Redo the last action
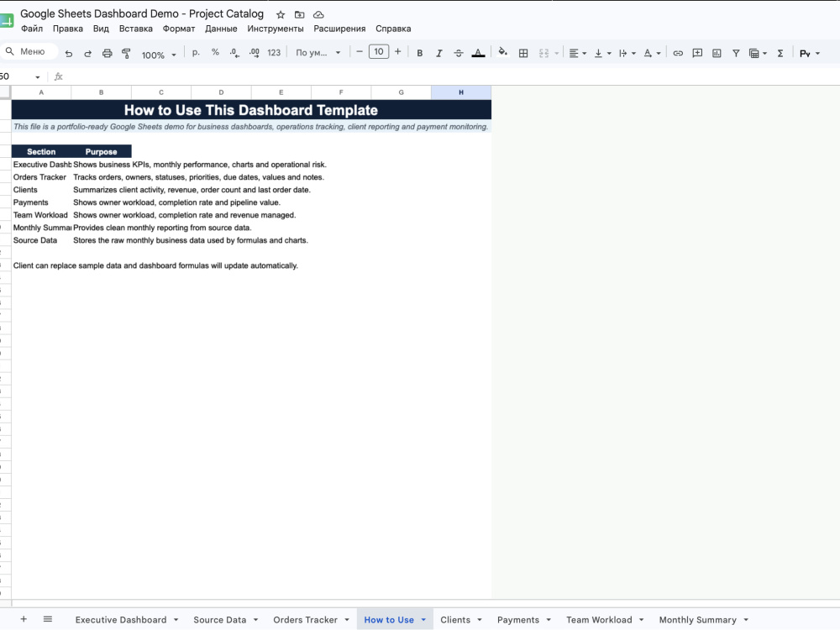840x630 pixels. (88, 53)
